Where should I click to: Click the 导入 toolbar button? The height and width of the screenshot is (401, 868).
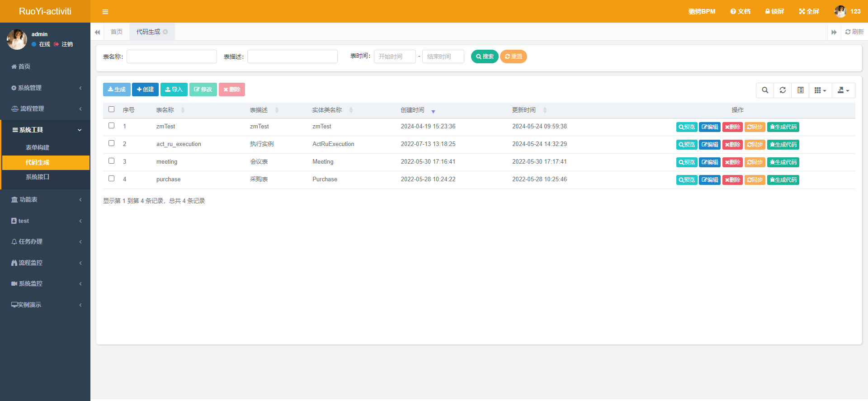(x=174, y=90)
